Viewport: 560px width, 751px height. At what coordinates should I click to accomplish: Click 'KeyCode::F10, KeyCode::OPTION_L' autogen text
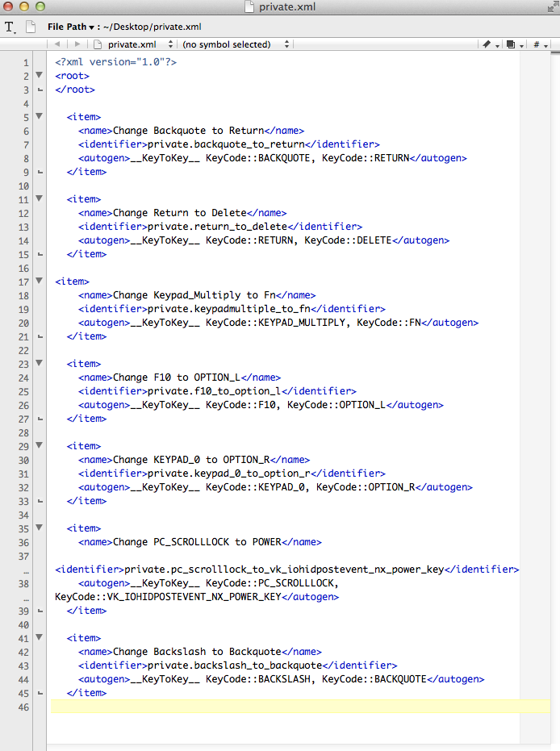295,405
